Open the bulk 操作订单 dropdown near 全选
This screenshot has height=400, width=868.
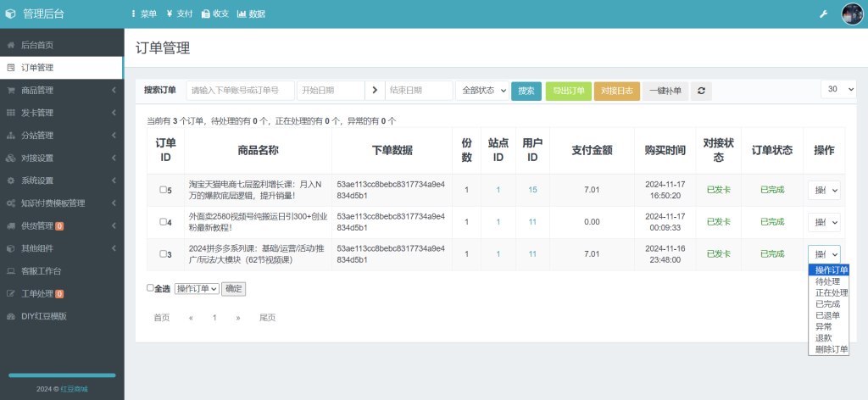(x=197, y=288)
